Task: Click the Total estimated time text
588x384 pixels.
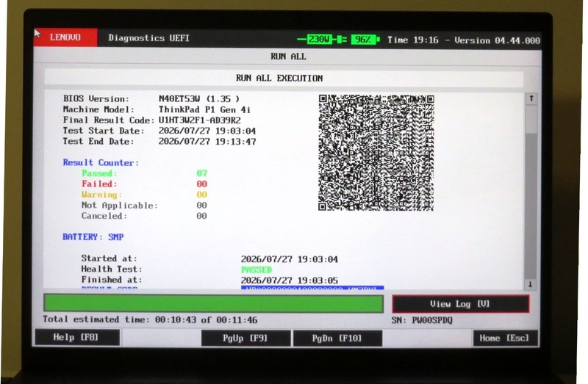Action: (x=150, y=320)
